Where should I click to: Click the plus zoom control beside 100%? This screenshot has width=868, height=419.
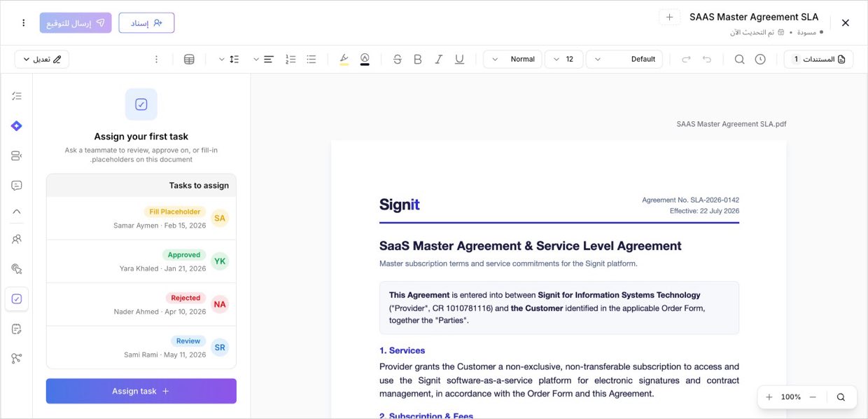point(769,397)
